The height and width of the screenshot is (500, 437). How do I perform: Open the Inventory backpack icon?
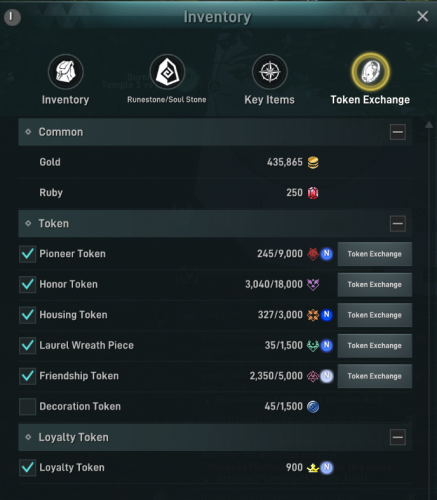[x=66, y=72]
